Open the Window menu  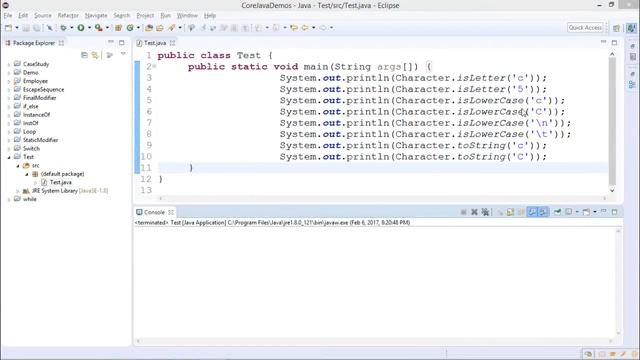(x=187, y=16)
